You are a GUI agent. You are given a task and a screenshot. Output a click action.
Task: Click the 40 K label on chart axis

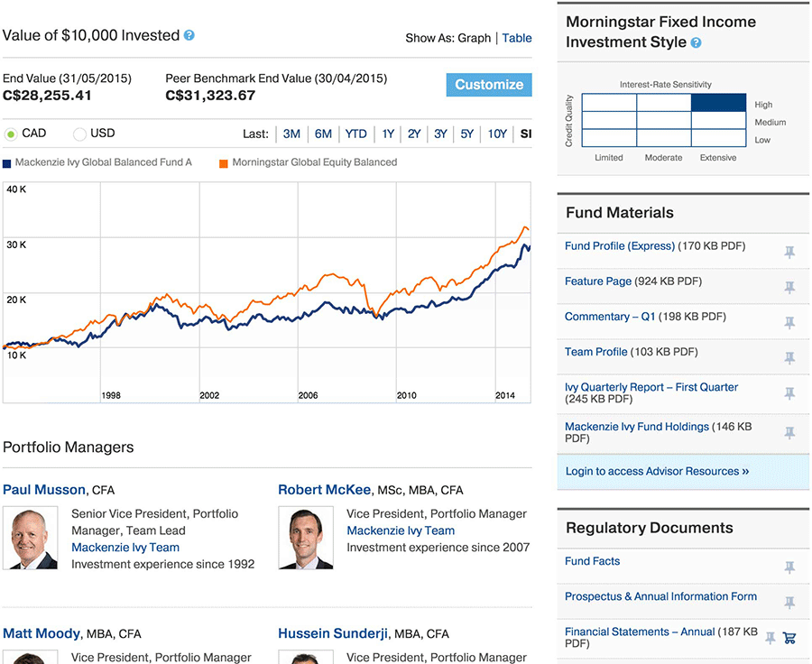[x=16, y=189]
